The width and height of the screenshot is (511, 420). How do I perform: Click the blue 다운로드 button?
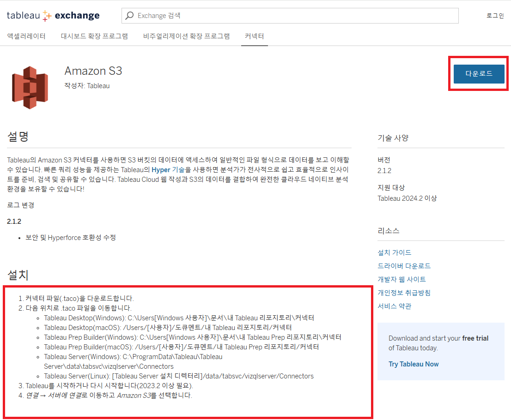pos(479,74)
